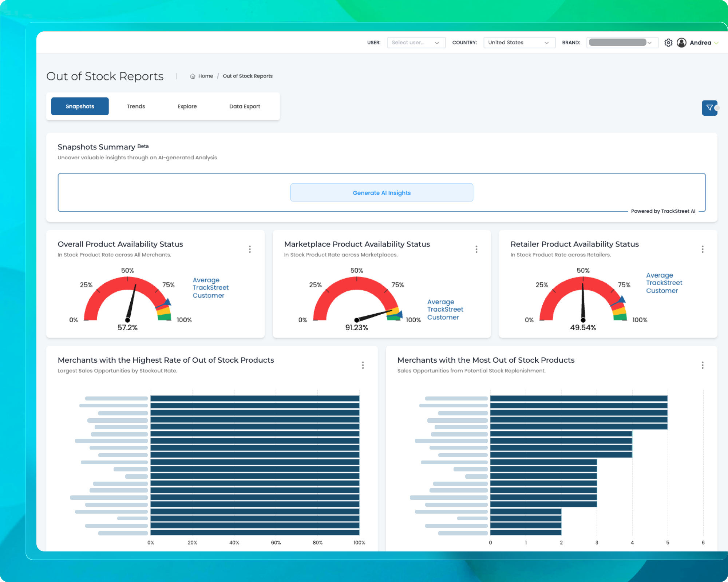This screenshot has height=582, width=728.
Task: Click the Andrea user avatar icon
Action: pyautogui.click(x=681, y=43)
